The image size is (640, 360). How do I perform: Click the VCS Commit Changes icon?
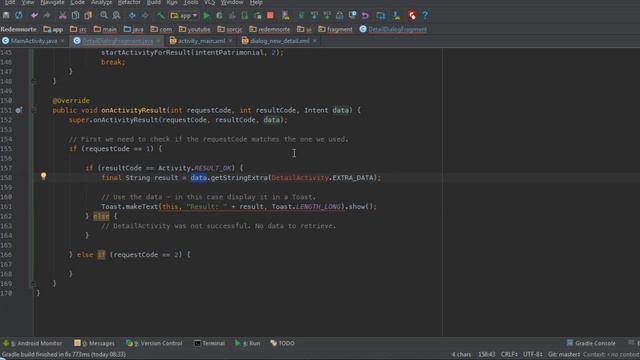[327, 16]
